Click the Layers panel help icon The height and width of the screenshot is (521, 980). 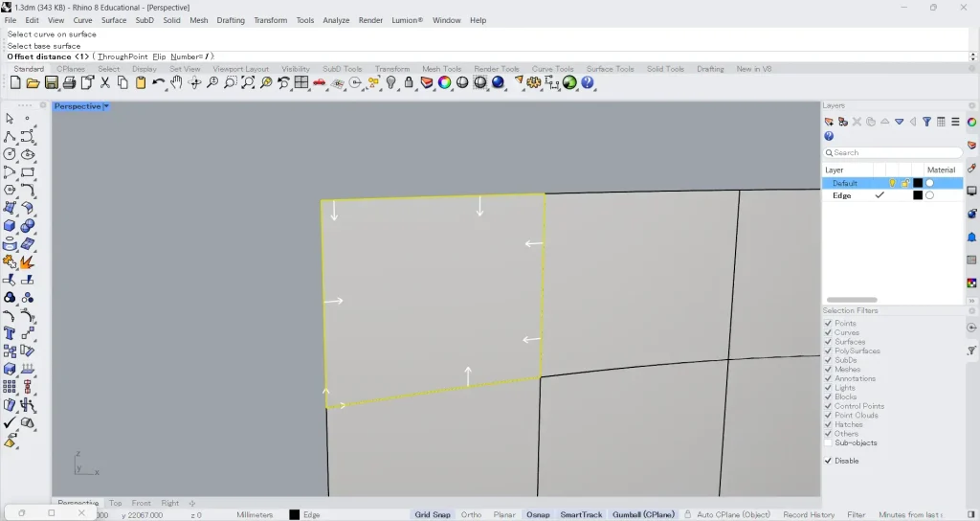[x=829, y=136]
